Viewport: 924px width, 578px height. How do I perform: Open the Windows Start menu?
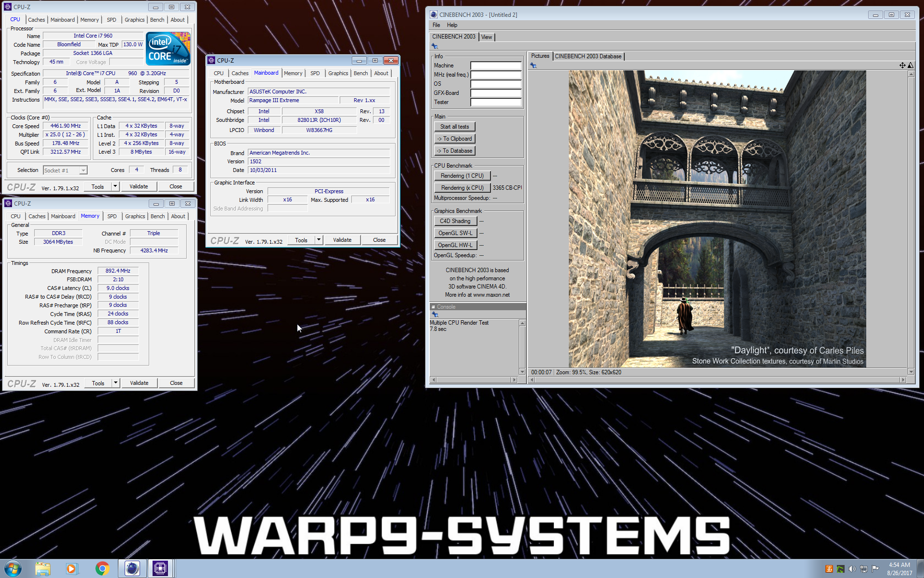coord(13,569)
